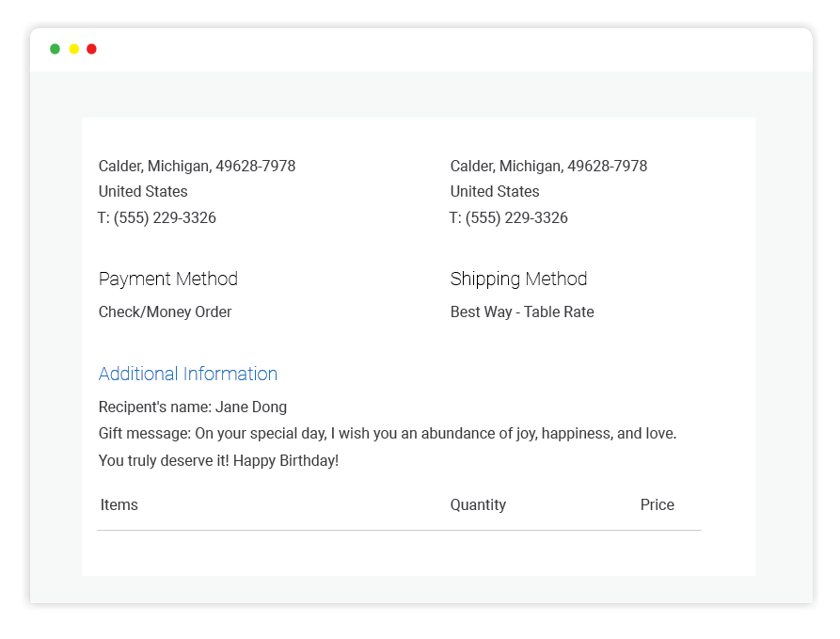840x639 pixels.
Task: Open the Additional Information heading
Action: (188, 374)
